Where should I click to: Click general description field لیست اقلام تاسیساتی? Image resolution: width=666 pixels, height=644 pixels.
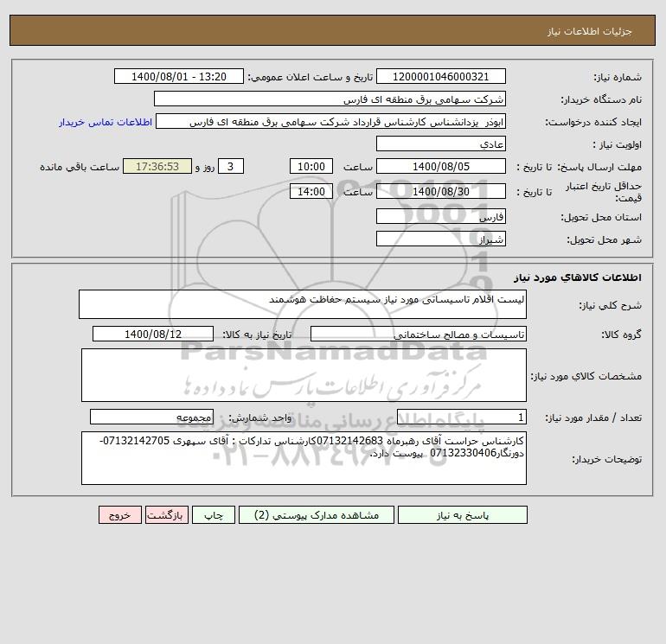(303, 304)
